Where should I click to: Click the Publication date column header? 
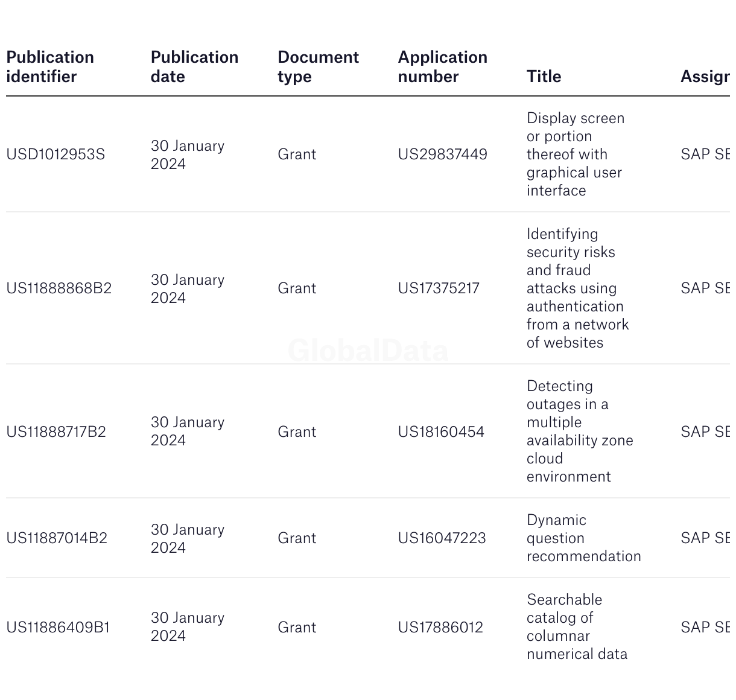[194, 67]
